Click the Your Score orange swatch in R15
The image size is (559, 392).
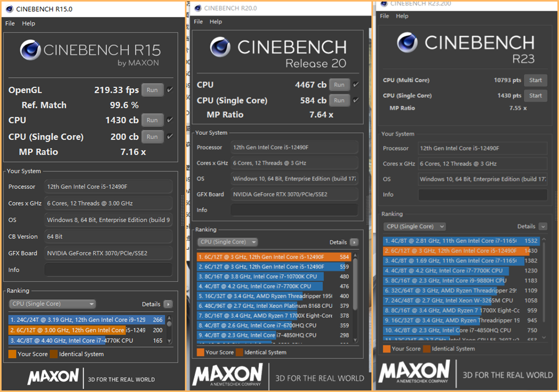[12, 354]
